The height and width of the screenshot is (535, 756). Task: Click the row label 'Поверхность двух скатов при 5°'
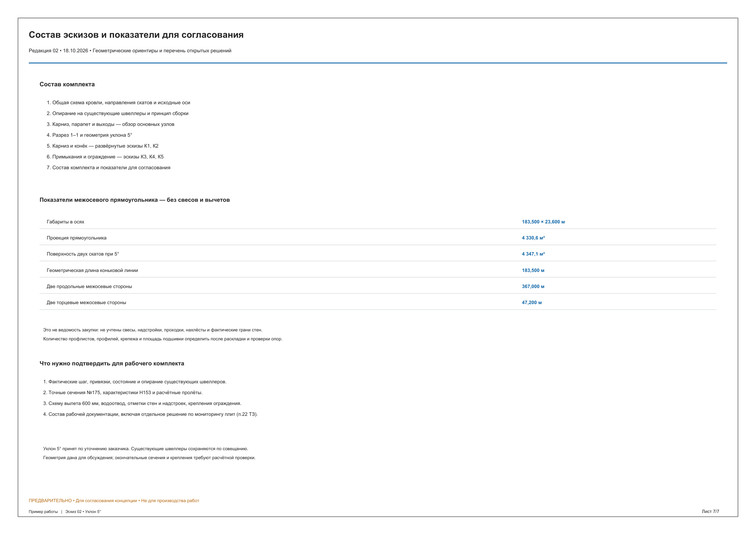(x=83, y=254)
